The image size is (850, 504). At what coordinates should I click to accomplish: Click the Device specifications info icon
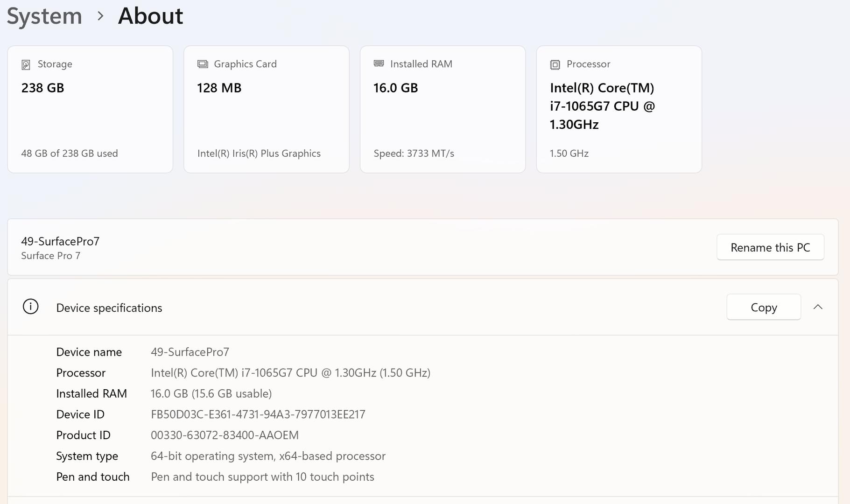31,307
